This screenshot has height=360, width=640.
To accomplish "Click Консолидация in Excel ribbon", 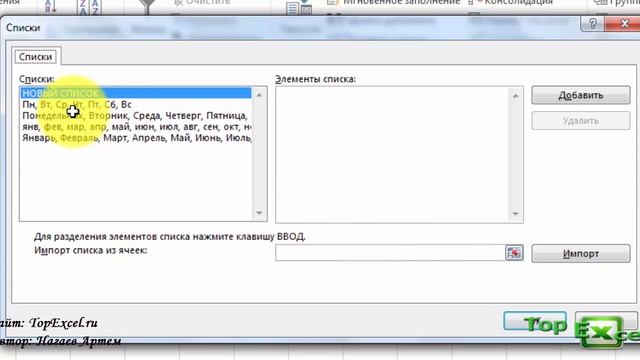I will [x=511, y=2].
